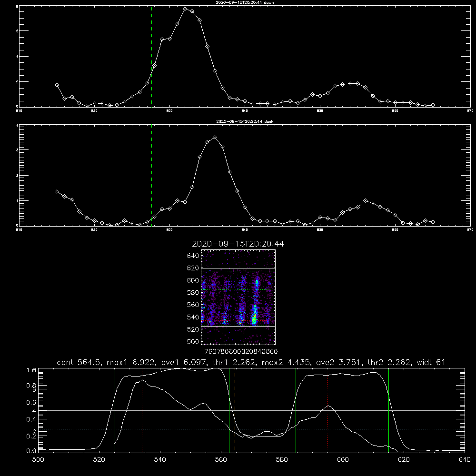Click the green vertical line near 615 in the bottom plot
The width and height of the screenshot is (476, 476).
click(388, 410)
